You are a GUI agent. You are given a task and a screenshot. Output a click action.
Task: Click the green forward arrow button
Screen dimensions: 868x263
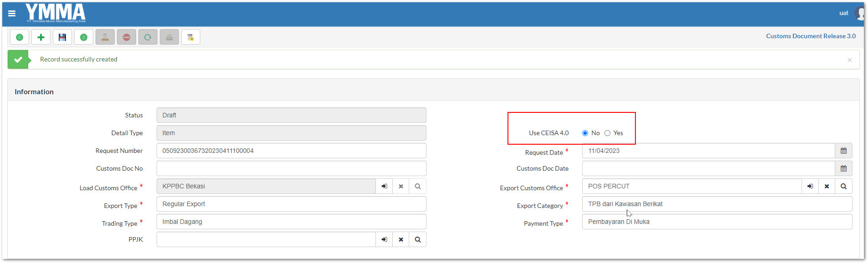pyautogui.click(x=84, y=37)
